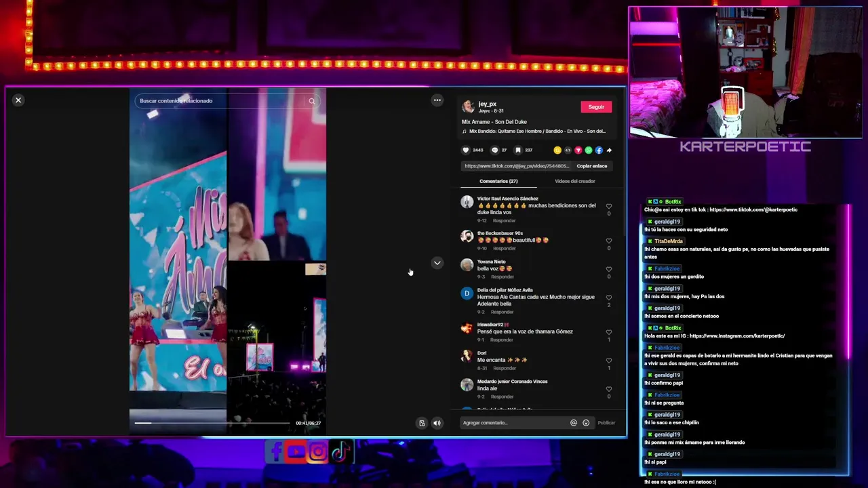Open Yovana Nieto's profile avatar
Image resolution: width=868 pixels, height=488 pixels.
(467, 265)
